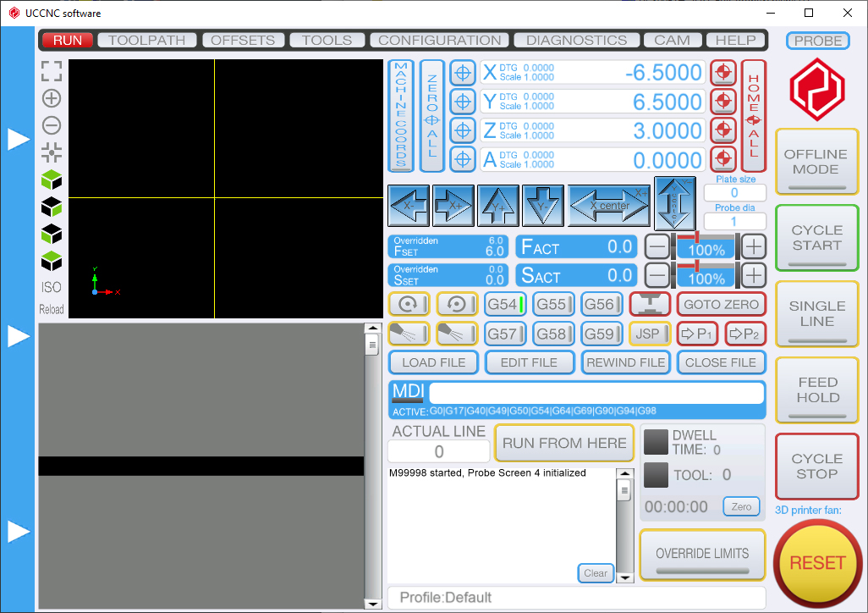This screenshot has width=868, height=613.
Task: Turn on the mist coolant
Action: point(409,333)
